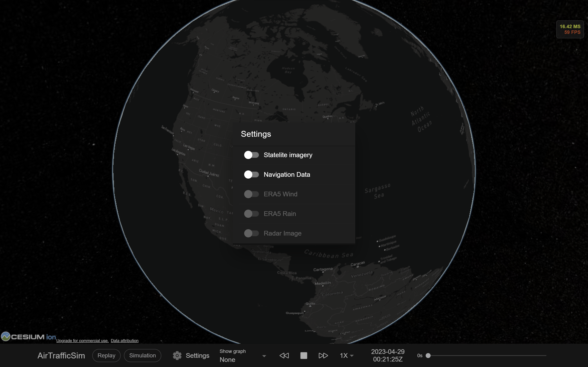The width and height of the screenshot is (588, 367).
Task: Click the Settings panel heading
Action: coord(256,134)
